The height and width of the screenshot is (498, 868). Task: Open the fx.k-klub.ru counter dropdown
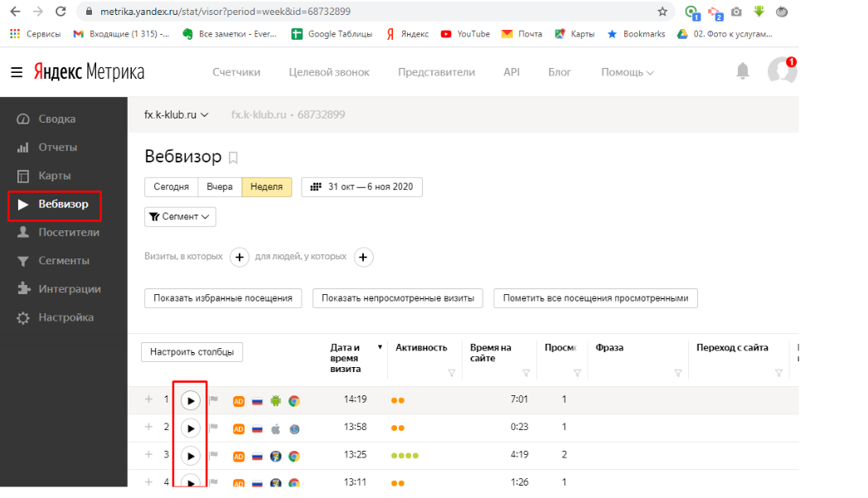pyautogui.click(x=176, y=114)
